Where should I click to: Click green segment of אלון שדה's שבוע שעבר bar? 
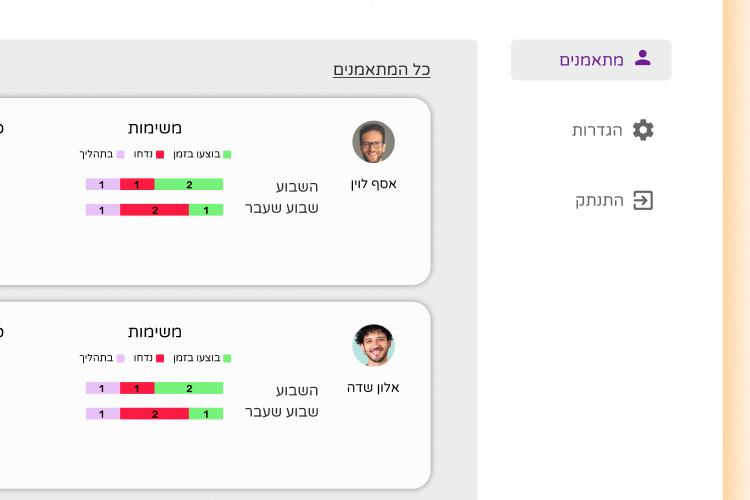[x=206, y=414]
